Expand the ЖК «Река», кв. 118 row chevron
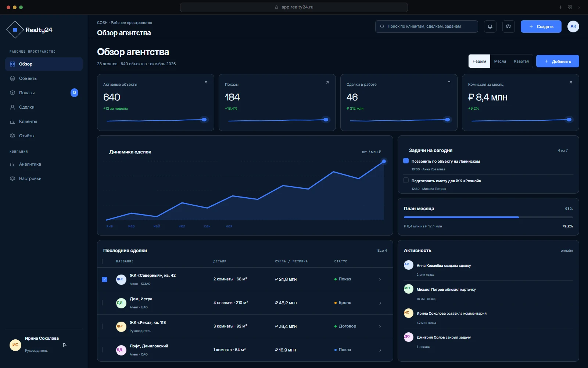The height and width of the screenshot is (368, 588). [380, 327]
